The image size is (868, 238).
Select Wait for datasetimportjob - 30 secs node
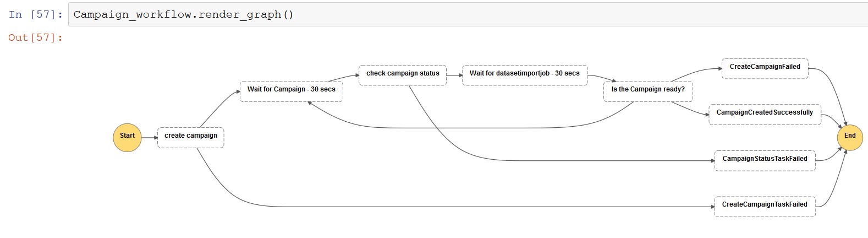click(x=525, y=75)
